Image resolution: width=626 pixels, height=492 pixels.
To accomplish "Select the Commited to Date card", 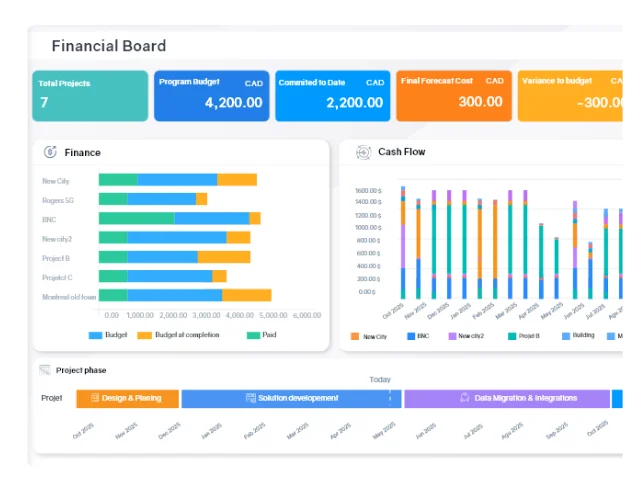I will pos(332,95).
